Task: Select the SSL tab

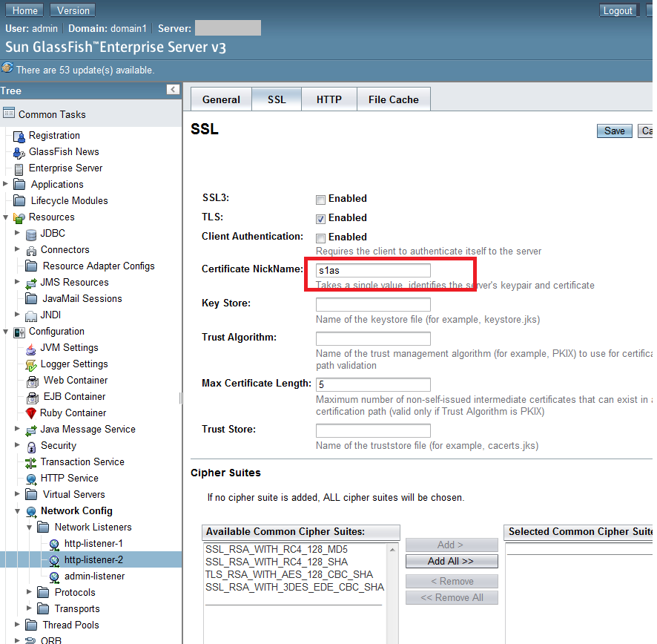Action: pos(277,99)
